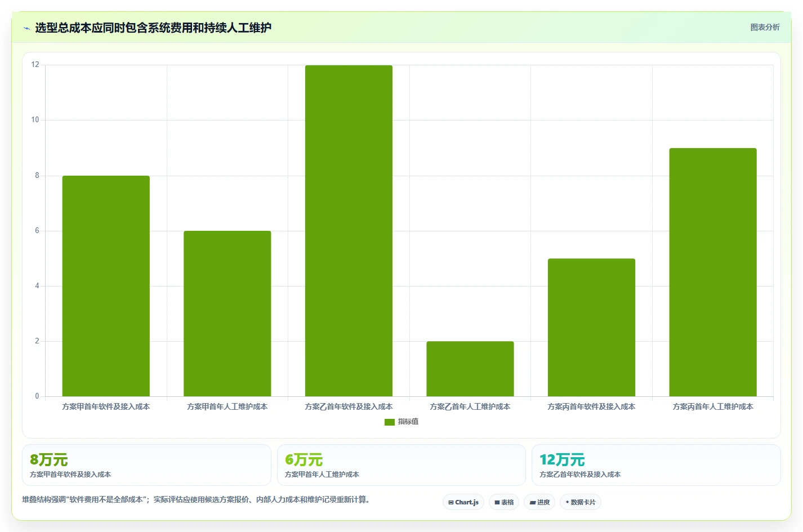This screenshot has height=532, width=803.
Task: Click the 方案丙首年人工维护成本 bar
Action: (713, 272)
